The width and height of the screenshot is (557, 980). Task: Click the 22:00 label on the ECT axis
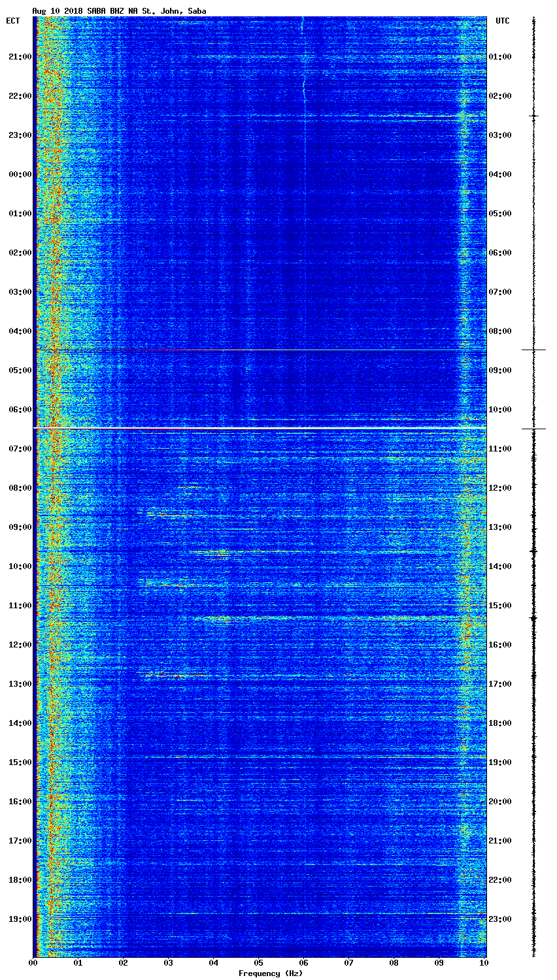point(20,96)
